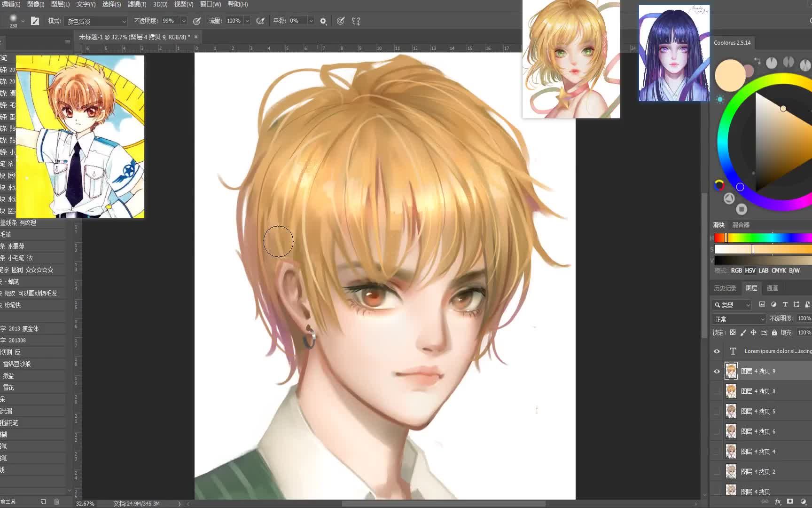
Task: Toggle prevent artboard auto-nesting lock
Action: (x=764, y=332)
